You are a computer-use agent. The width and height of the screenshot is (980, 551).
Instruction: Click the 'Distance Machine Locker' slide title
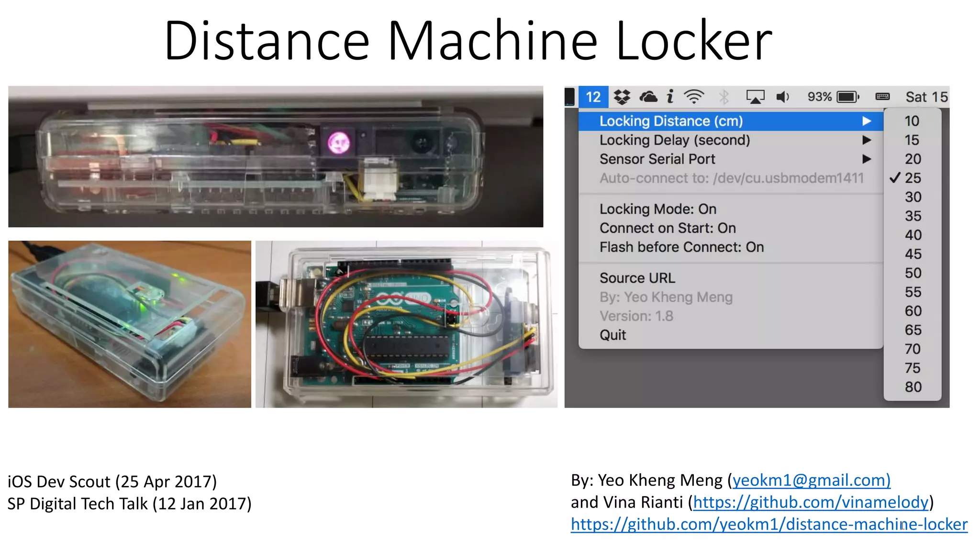[468, 40]
